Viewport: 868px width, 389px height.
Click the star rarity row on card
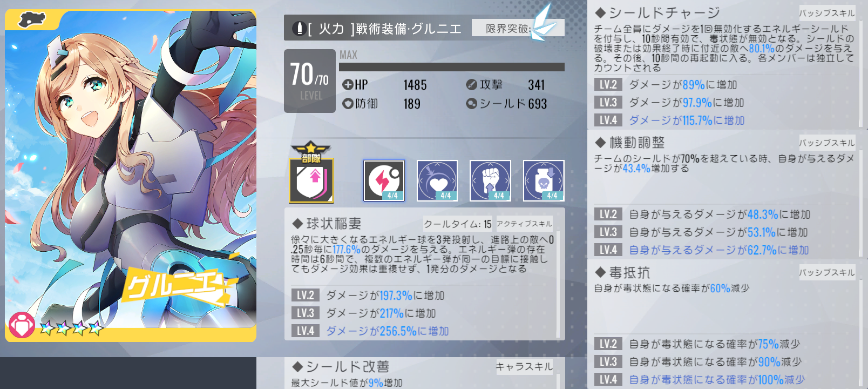pos(71,327)
